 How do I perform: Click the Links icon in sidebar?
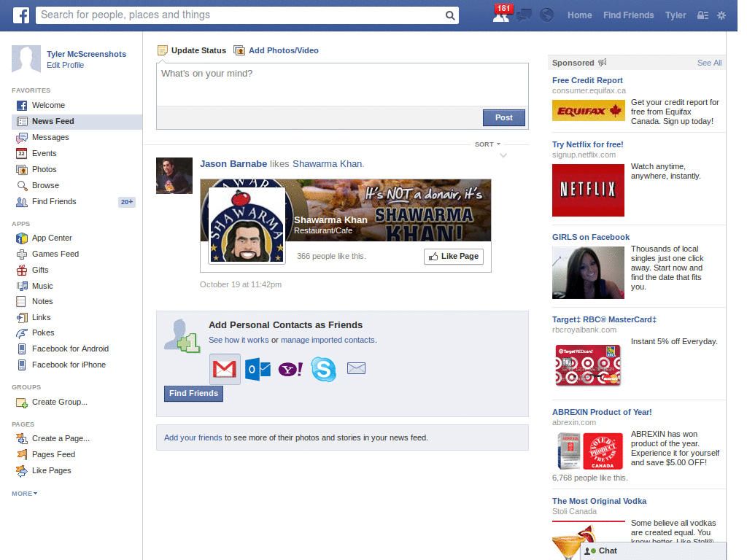click(22, 318)
